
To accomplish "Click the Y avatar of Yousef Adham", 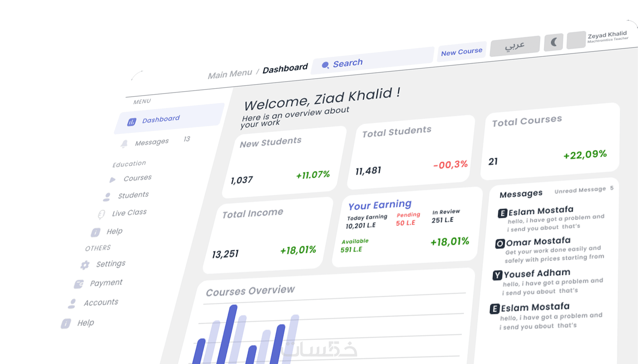I will (497, 275).
